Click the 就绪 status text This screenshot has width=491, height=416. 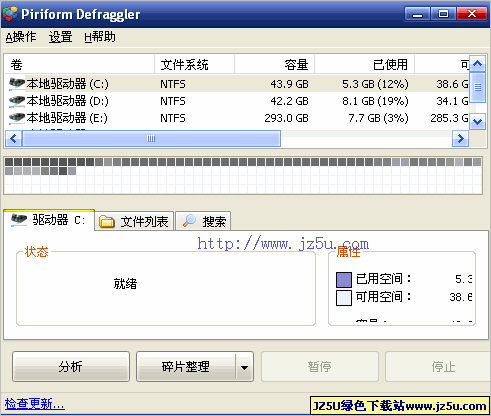pos(125,284)
